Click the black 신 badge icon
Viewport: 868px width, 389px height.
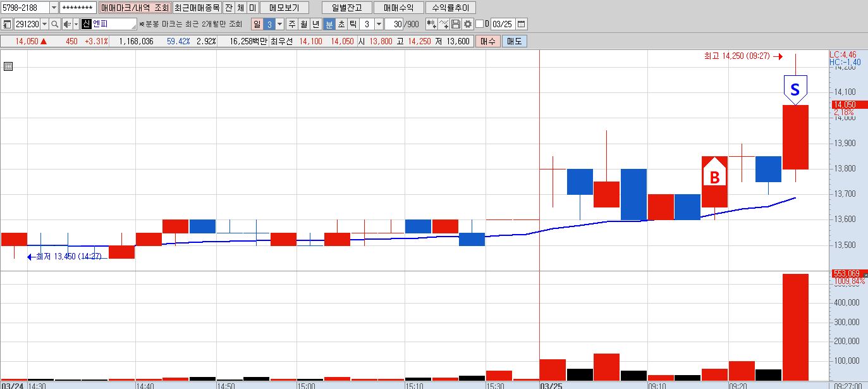[87, 24]
